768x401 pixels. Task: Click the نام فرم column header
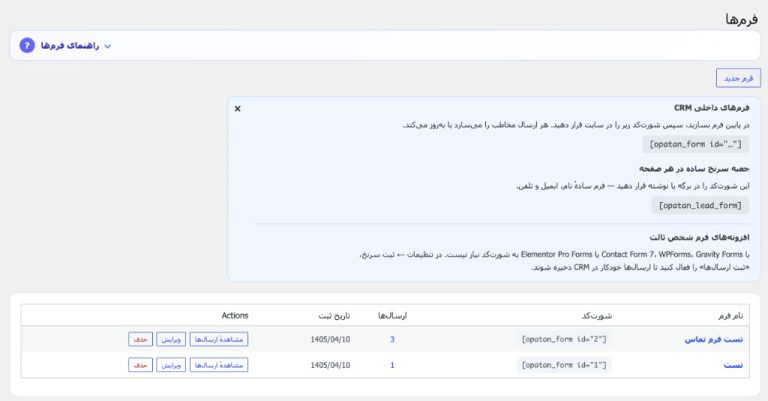click(x=730, y=316)
